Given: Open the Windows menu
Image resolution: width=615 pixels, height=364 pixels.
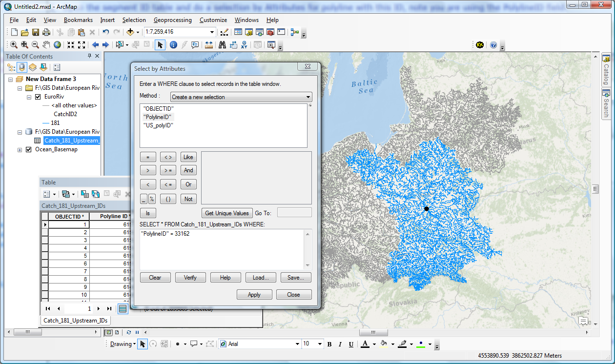Looking at the screenshot, I should [x=246, y=20].
